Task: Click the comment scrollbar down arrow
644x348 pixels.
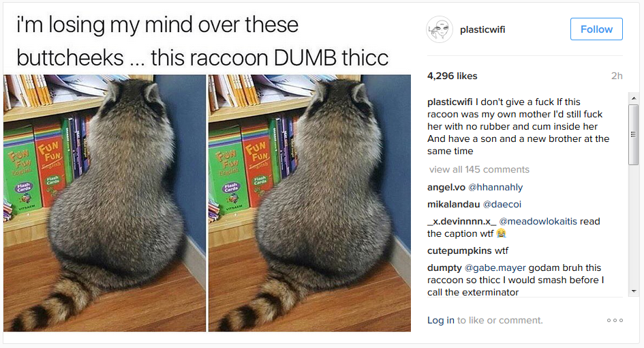Action: pos(633,291)
